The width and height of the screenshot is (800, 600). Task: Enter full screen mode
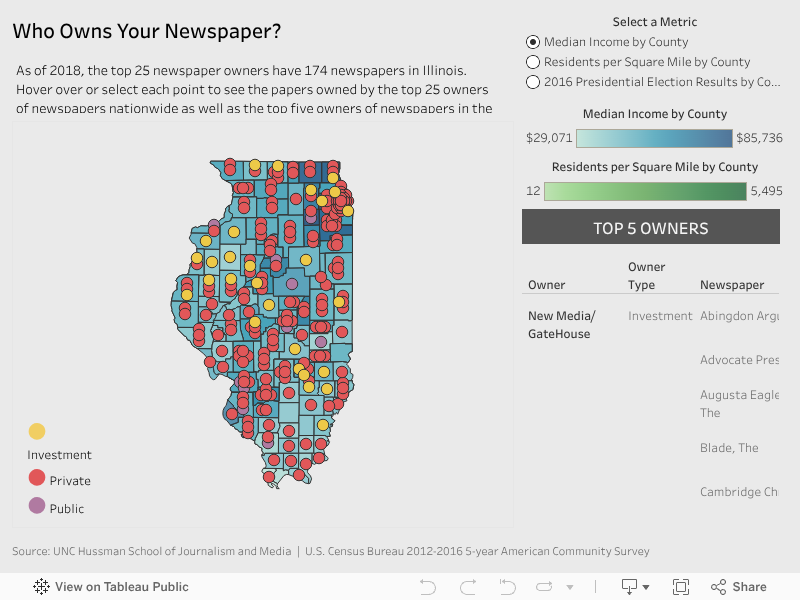point(681,587)
